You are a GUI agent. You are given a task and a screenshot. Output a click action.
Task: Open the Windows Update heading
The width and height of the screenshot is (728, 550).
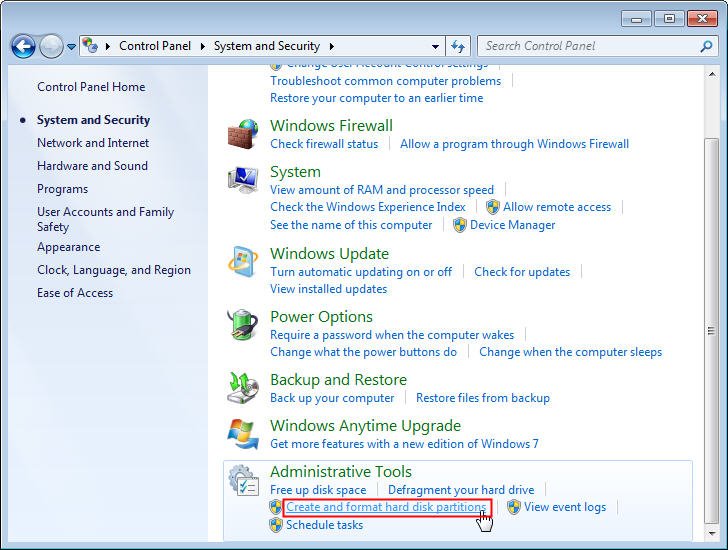pos(329,254)
